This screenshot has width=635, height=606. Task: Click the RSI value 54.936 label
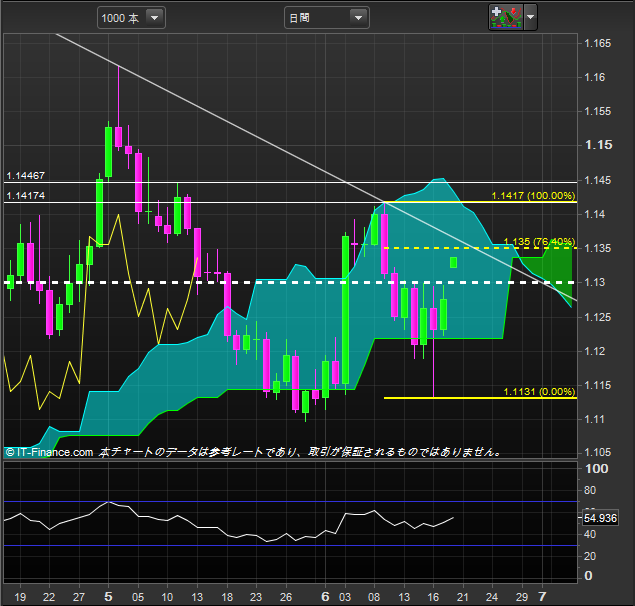[x=600, y=518]
